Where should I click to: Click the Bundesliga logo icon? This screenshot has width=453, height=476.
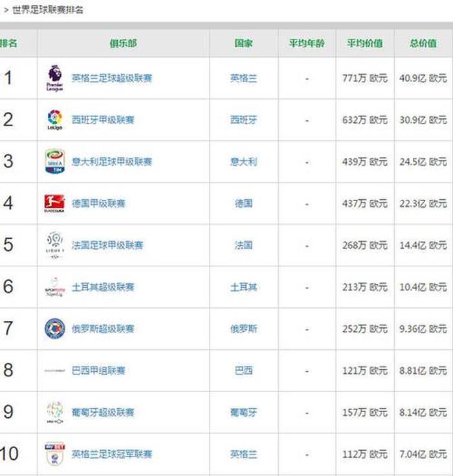point(55,203)
